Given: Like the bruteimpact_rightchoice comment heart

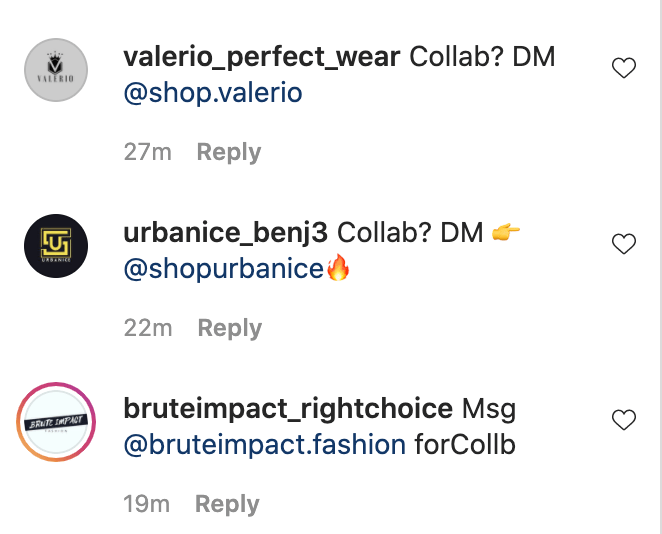Looking at the screenshot, I should point(624,420).
